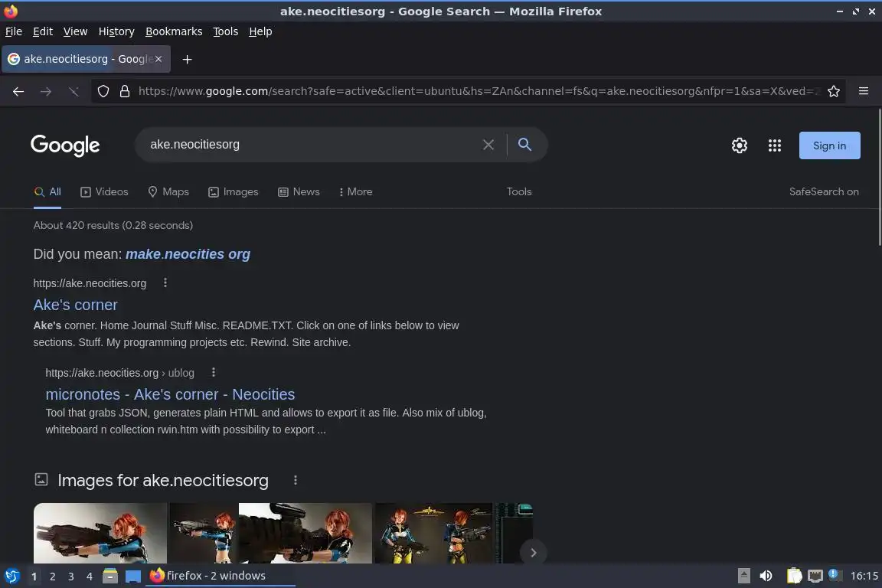The height and width of the screenshot is (588, 882).
Task: Open the application menu in taskbar
Action: 11,576
